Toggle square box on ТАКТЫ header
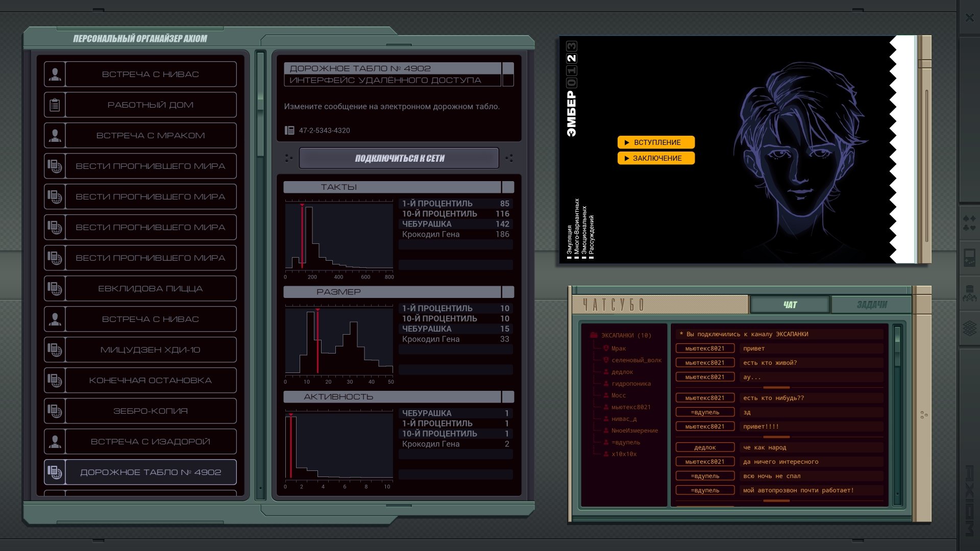Viewport: 980px width, 551px height. point(508,187)
